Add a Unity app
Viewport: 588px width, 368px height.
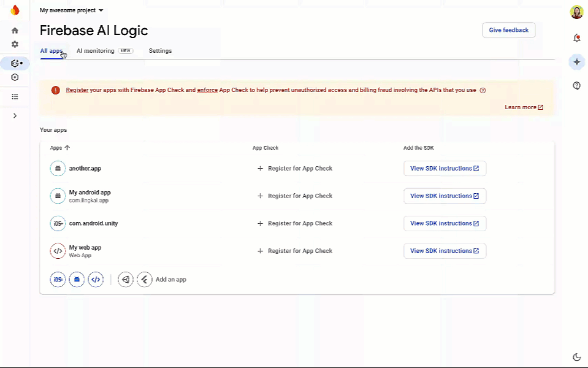click(126, 280)
